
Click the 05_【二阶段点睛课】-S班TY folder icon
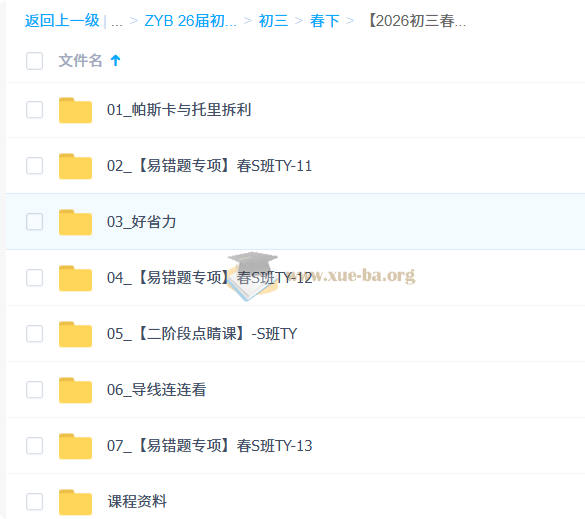pos(75,334)
